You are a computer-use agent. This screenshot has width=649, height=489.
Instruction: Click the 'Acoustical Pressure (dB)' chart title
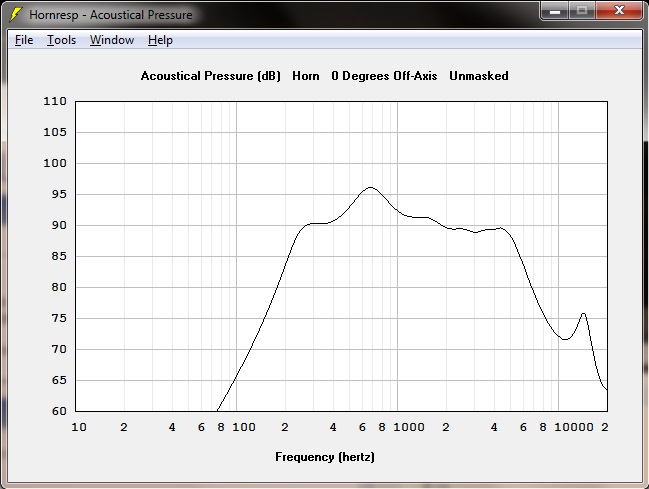(211, 76)
